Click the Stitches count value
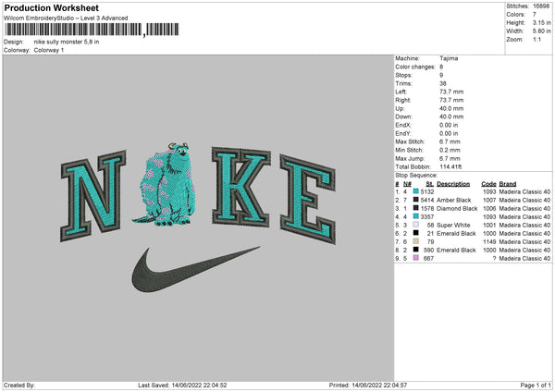 (x=541, y=6)
